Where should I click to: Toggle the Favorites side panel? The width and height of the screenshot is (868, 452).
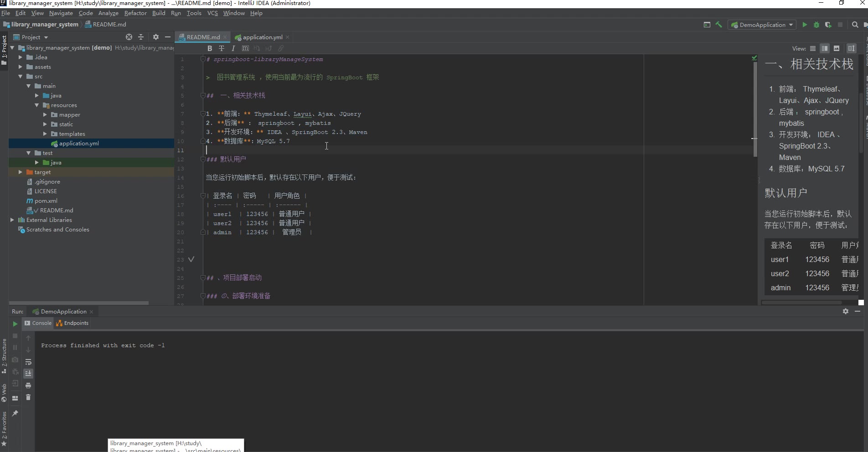tap(4, 429)
